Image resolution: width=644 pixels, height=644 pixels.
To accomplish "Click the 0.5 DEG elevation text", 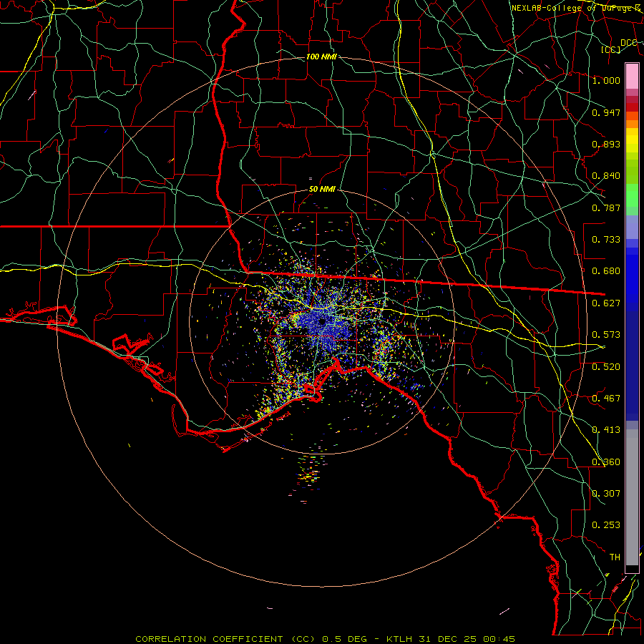I will point(344,639).
